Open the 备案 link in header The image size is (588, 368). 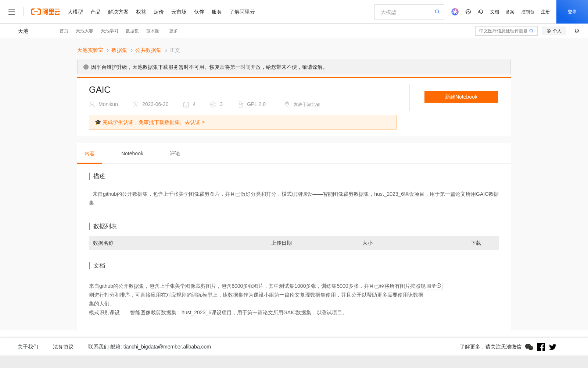coord(510,12)
